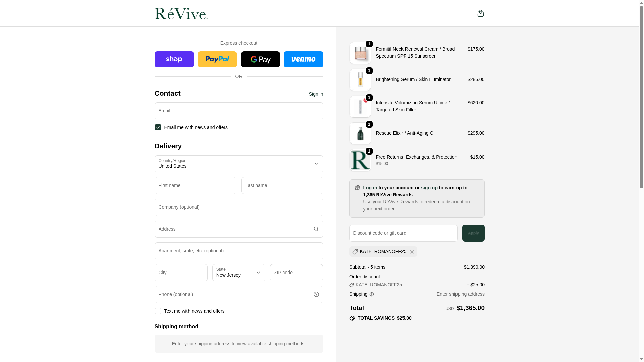Open shipping info question mark icon

[371, 294]
